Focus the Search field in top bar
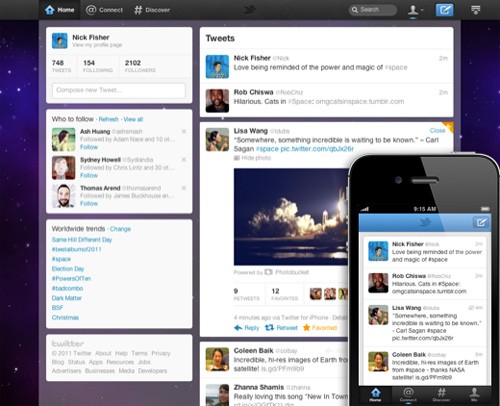The image size is (500, 406). pos(373,10)
